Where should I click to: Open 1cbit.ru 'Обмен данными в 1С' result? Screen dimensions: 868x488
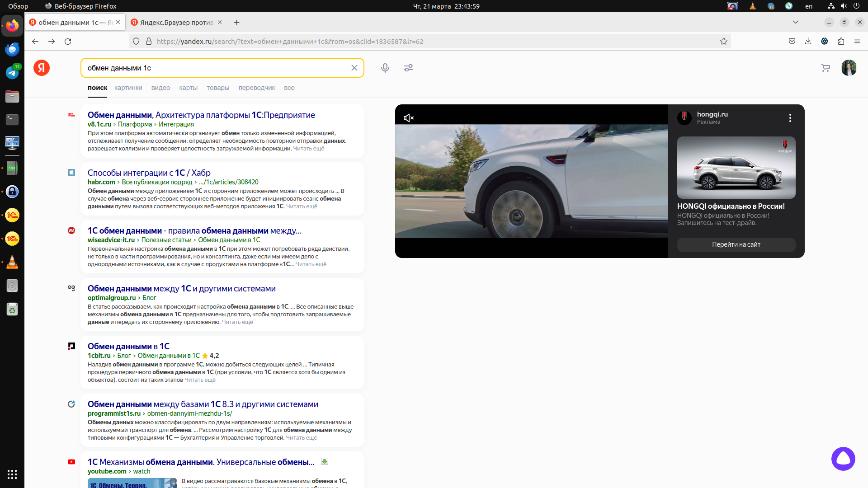click(x=128, y=346)
